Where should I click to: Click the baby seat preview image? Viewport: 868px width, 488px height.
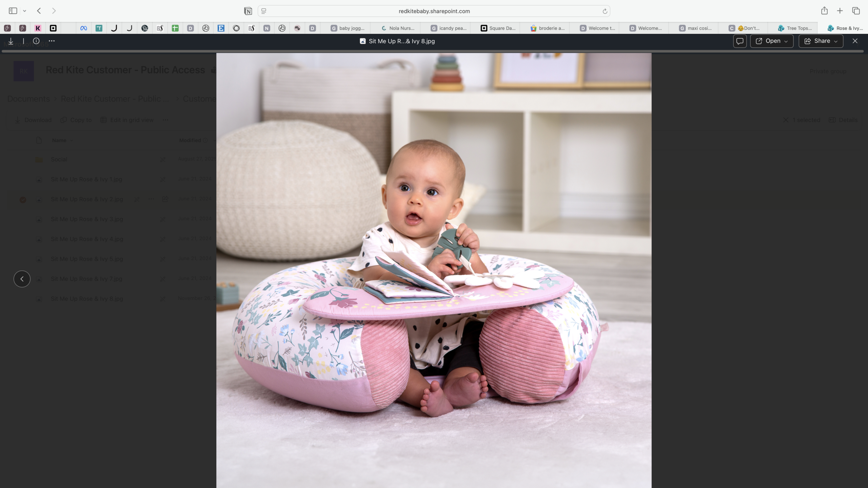434,270
